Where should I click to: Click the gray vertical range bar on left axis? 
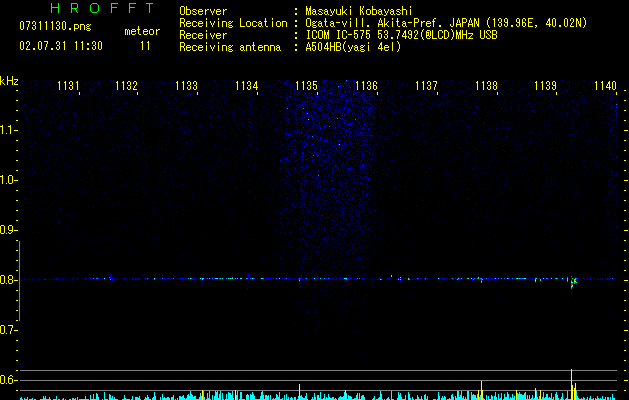20,281
